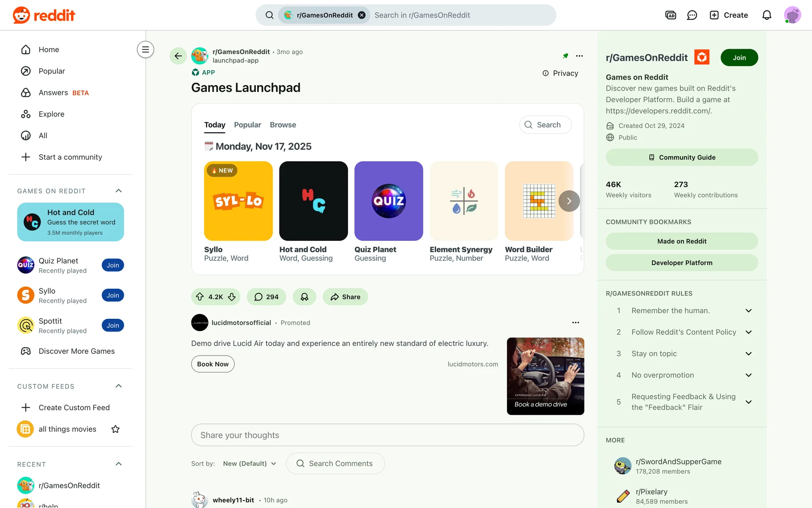Switch to the Browse tab
This screenshot has height=508, width=812.
[283, 125]
